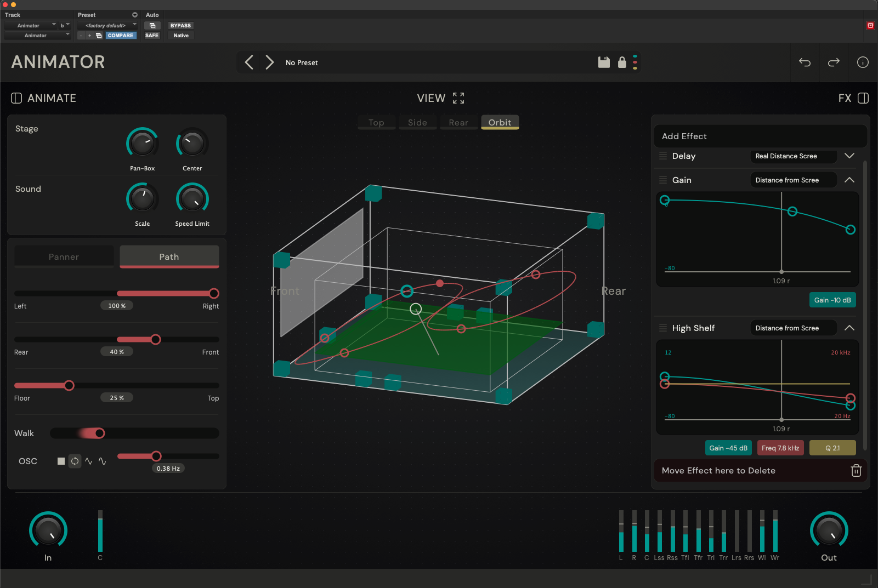Collapse the ANIMATE side panel icon
This screenshot has height=588, width=878.
tap(16, 98)
